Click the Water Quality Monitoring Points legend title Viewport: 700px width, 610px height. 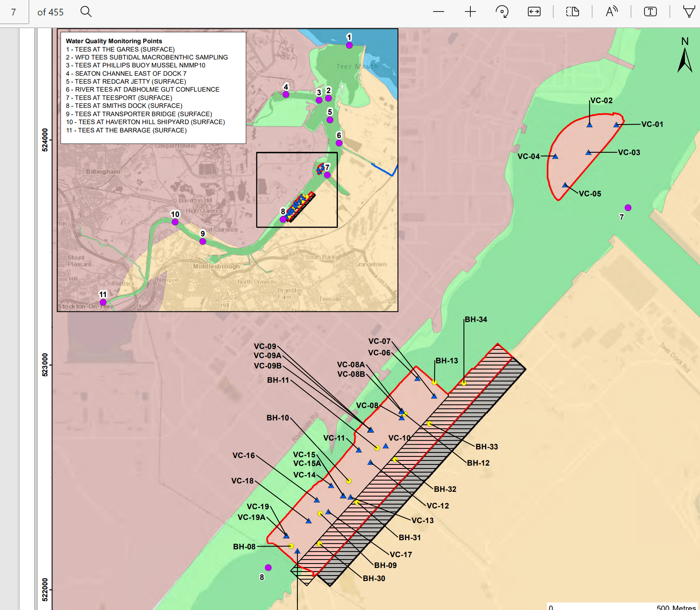[x=114, y=41]
